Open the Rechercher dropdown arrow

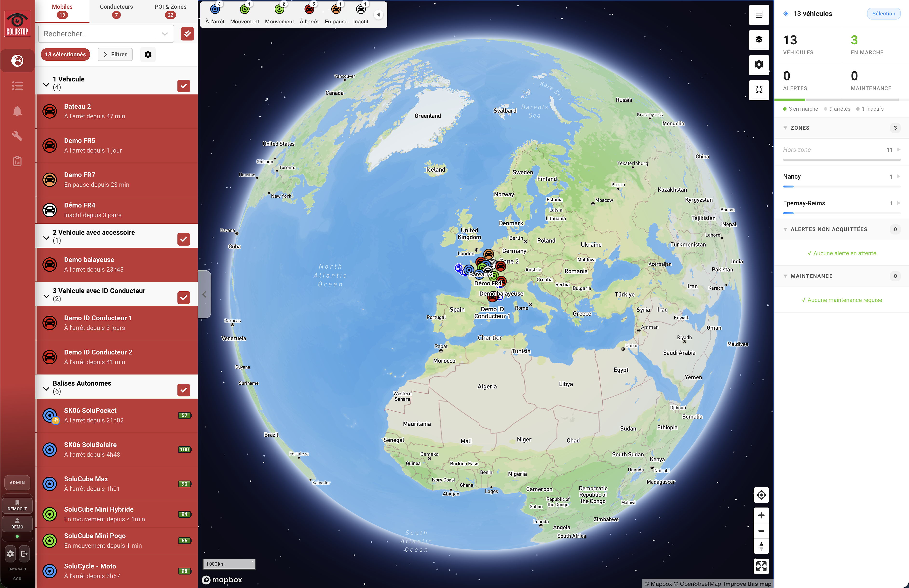(165, 33)
